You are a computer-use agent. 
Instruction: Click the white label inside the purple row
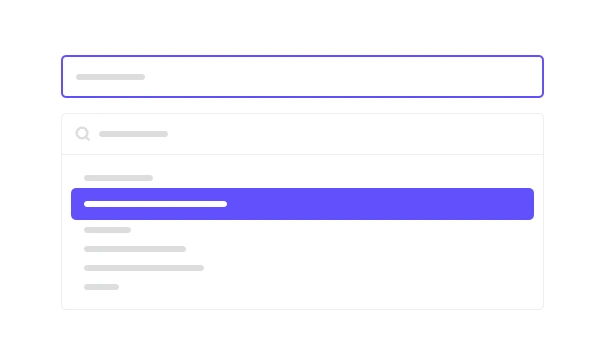coord(155,204)
